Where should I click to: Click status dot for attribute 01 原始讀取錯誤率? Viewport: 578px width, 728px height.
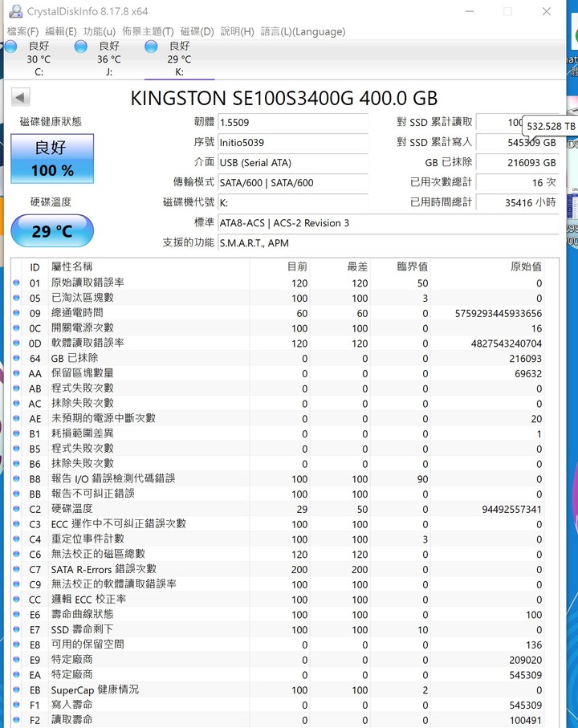point(17,283)
